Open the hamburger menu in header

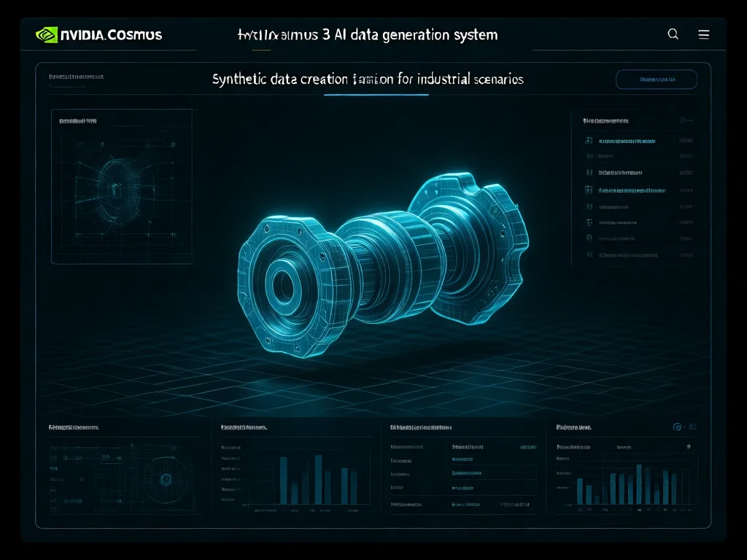(704, 34)
